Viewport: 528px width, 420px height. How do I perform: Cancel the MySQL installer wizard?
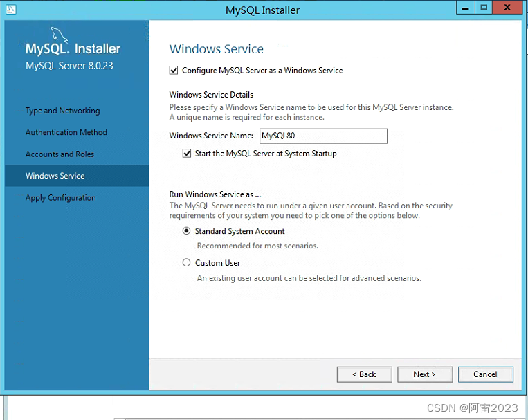point(486,374)
